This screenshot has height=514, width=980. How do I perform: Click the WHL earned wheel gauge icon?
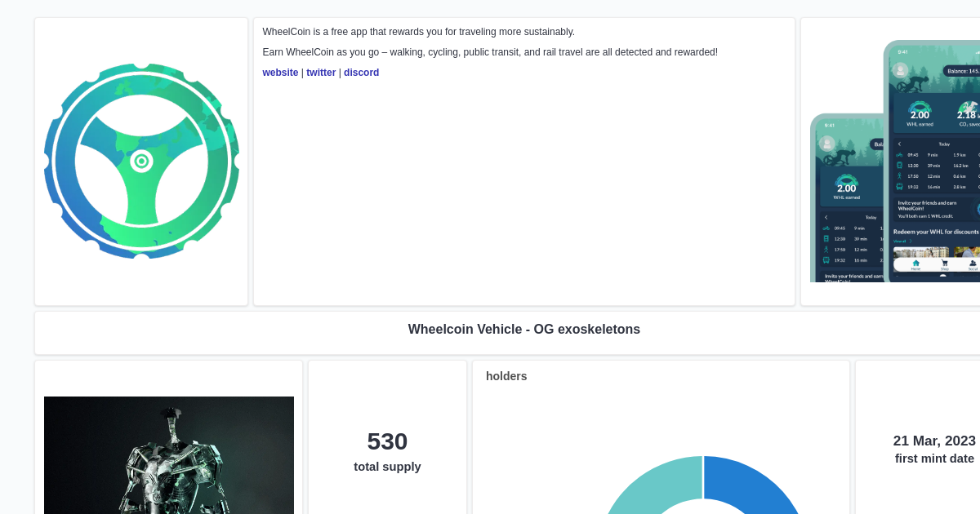[918, 107]
